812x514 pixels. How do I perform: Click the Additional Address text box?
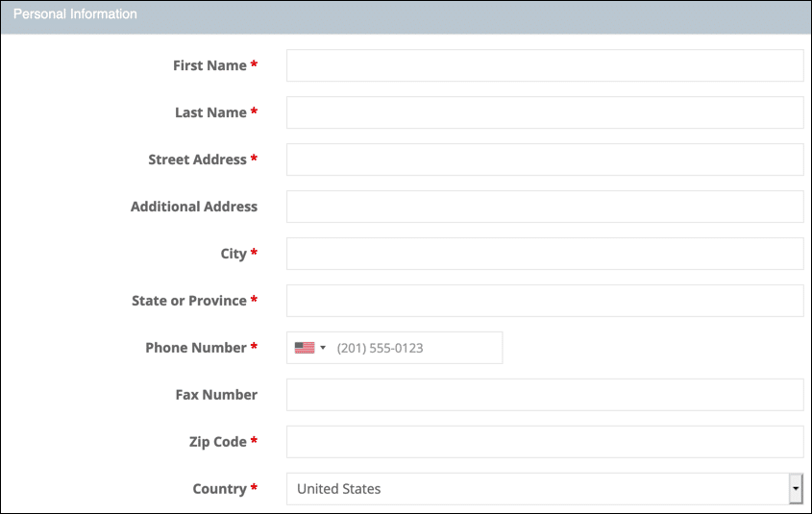pos(544,207)
